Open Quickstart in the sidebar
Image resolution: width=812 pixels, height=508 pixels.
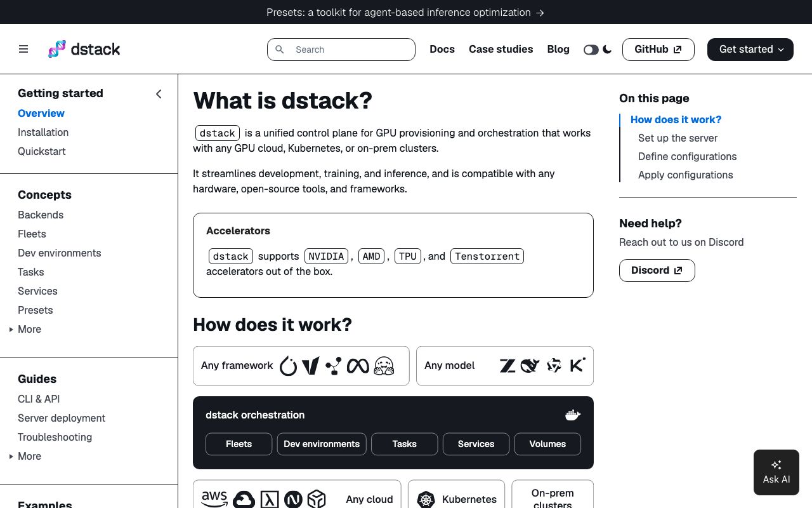42,151
